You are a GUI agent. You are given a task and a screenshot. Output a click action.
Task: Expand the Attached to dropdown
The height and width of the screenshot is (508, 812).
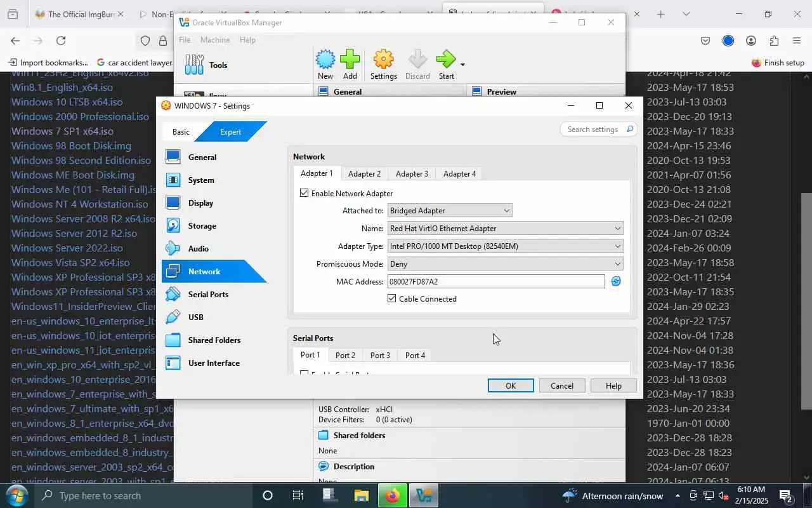(x=450, y=211)
